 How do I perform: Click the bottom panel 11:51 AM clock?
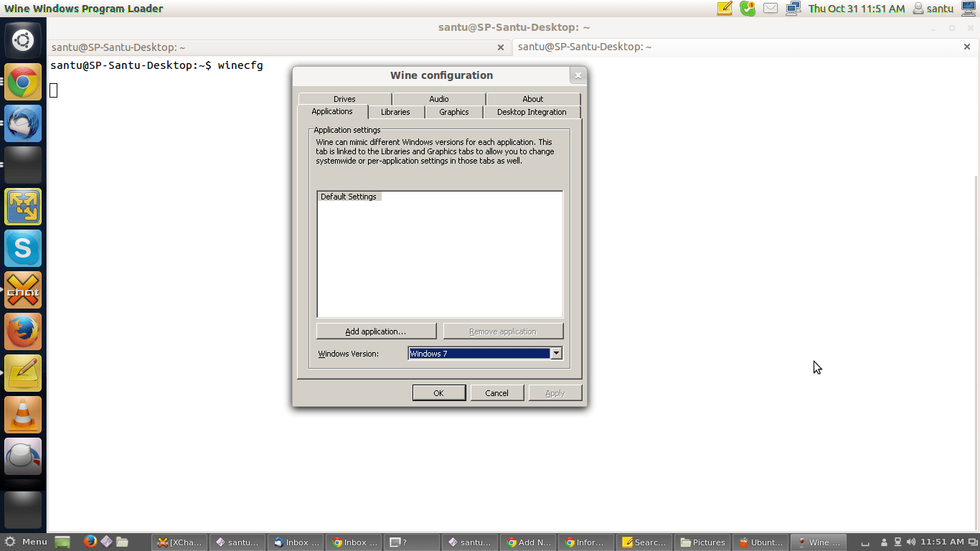[942, 542]
